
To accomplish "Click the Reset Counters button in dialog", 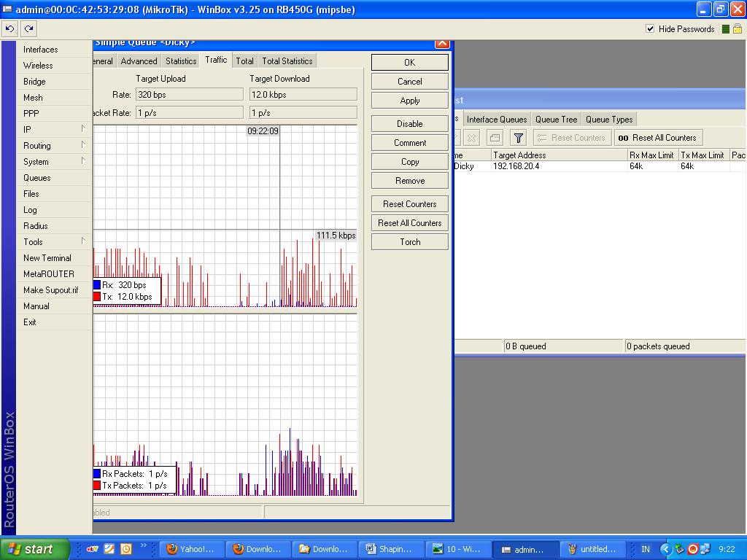I will point(410,204).
